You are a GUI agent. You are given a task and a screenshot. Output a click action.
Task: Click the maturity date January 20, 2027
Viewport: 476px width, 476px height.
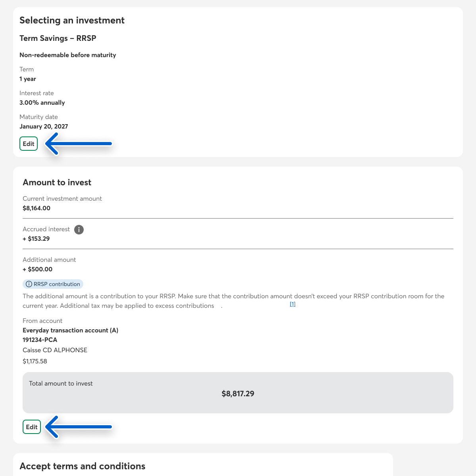pyautogui.click(x=44, y=127)
